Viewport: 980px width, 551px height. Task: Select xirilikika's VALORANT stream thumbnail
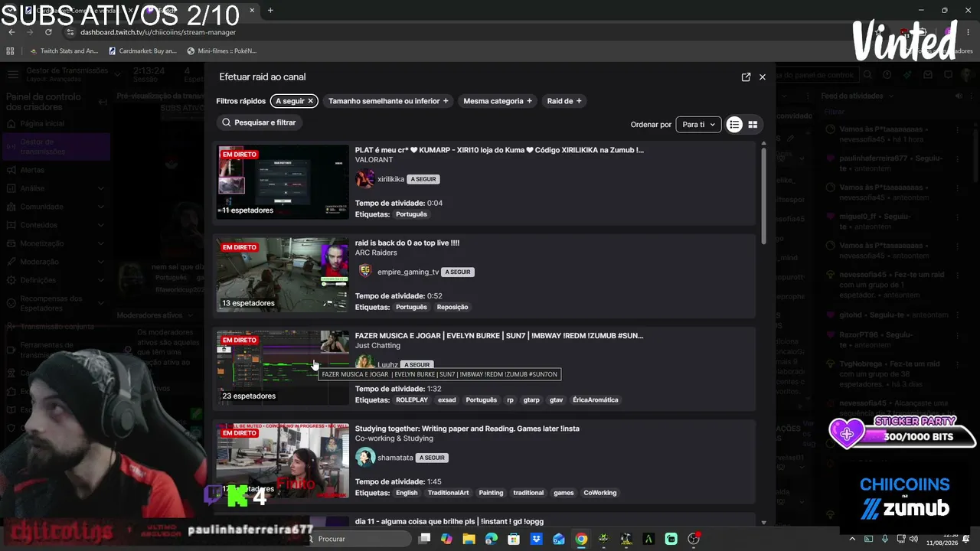coord(283,182)
